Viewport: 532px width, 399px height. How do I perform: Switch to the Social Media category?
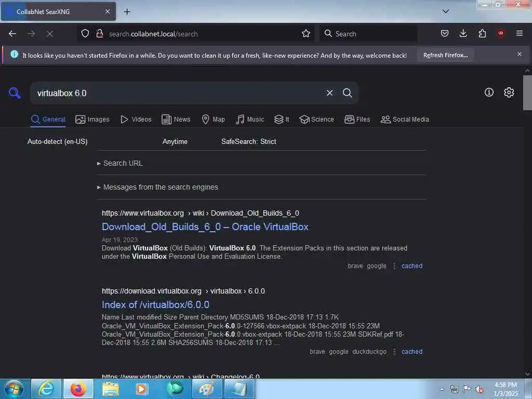[x=405, y=119]
